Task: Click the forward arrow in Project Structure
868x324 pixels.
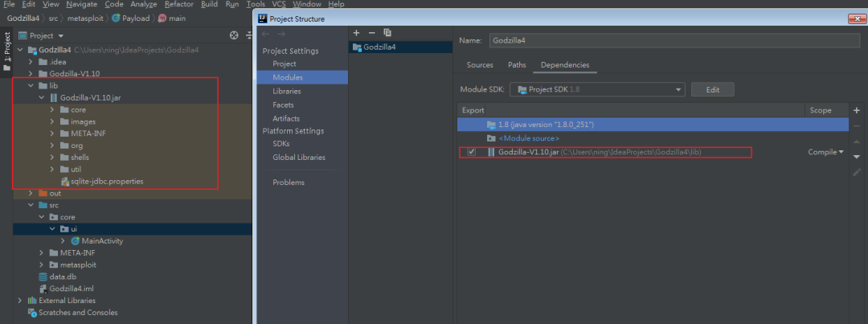Action: pos(281,35)
